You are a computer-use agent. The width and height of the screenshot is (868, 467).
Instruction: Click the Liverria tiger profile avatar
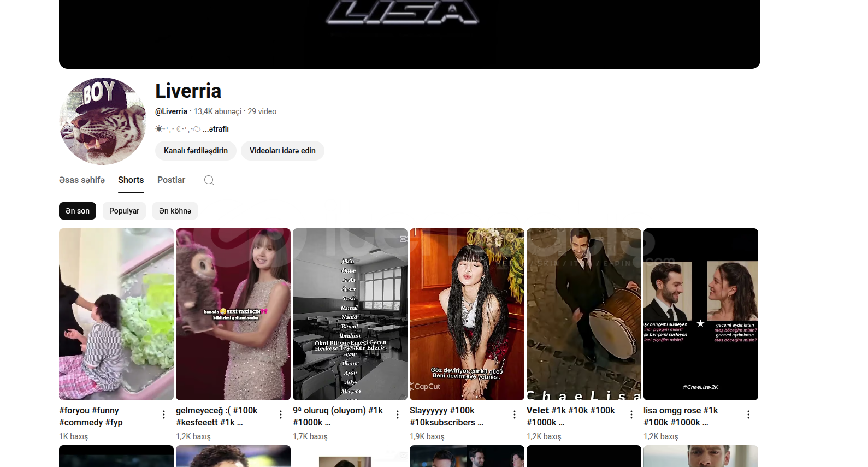click(103, 121)
